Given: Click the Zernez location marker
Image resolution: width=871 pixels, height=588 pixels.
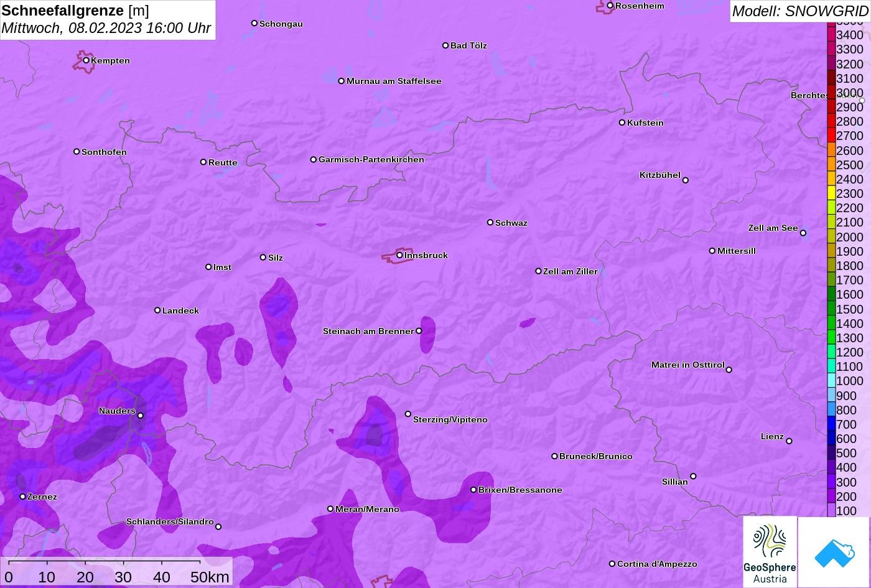Looking at the screenshot, I should (22, 497).
